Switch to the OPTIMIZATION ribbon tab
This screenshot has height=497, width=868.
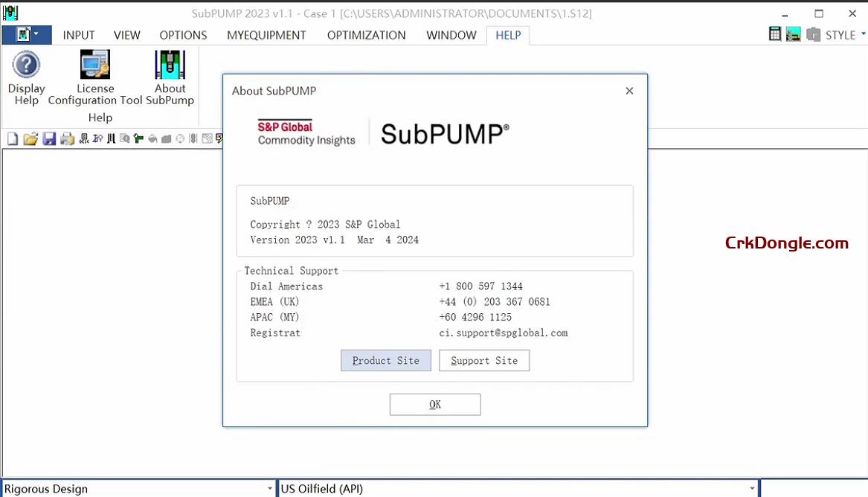pos(366,35)
